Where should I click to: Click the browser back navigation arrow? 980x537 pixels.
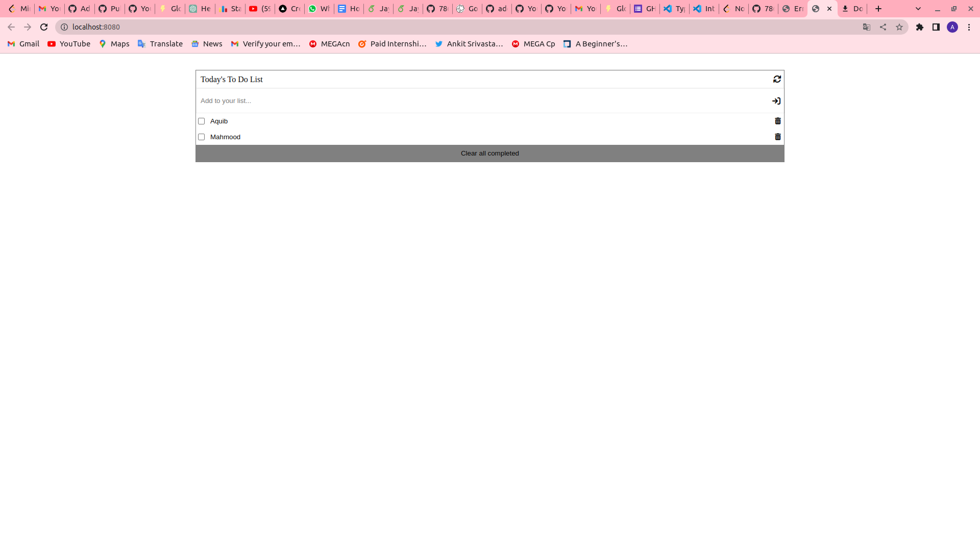coord(11,27)
